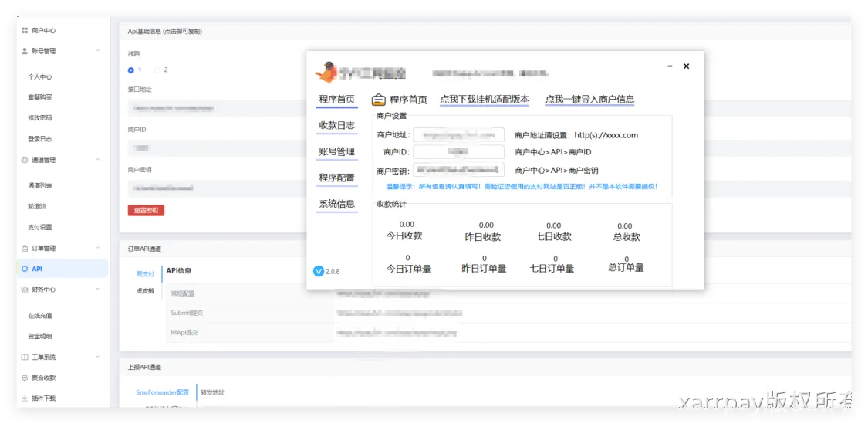The width and height of the screenshot is (868, 424).
Task: Expand the 订单管理 sidebar section chevron
Action: [x=97, y=248]
